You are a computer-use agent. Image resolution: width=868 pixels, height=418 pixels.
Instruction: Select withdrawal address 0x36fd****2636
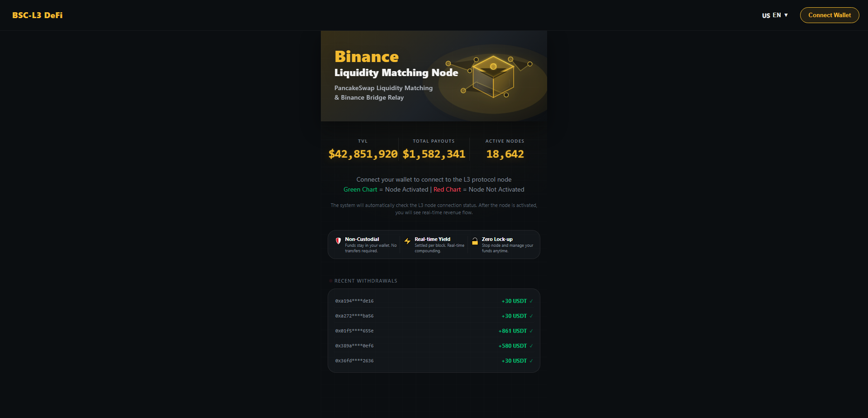[354, 360]
